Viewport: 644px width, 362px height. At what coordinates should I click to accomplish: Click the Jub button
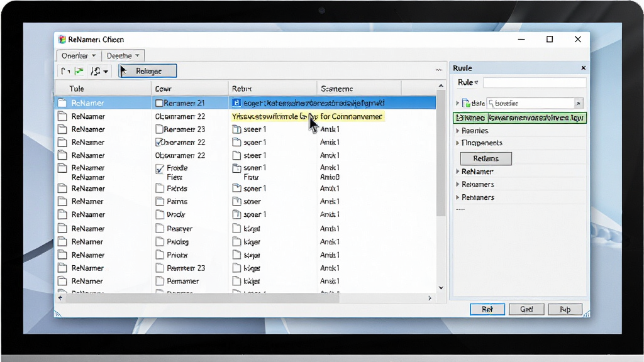point(565,309)
